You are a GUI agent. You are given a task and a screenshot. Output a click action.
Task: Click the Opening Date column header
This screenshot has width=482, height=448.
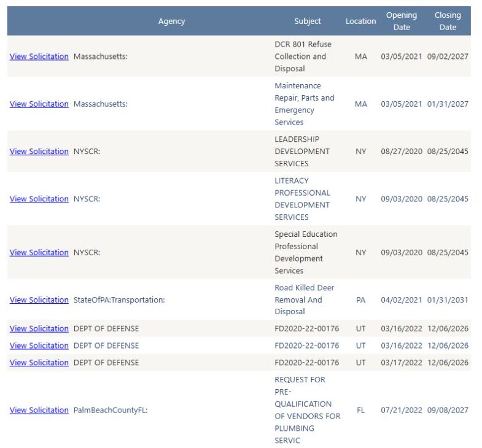[402, 21]
